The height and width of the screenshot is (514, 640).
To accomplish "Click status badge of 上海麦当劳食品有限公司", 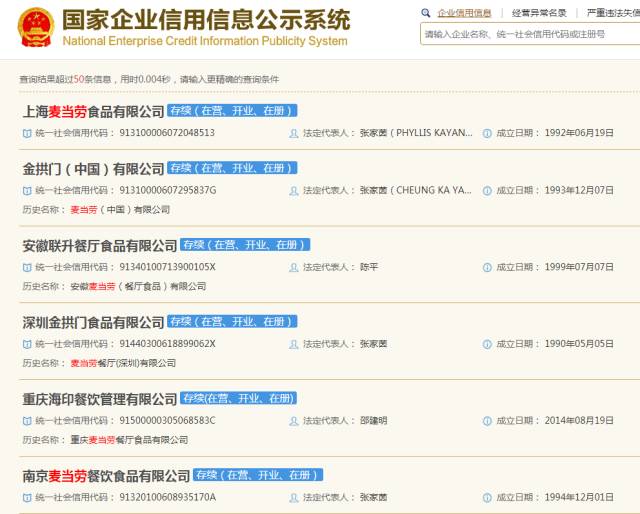I will click(232, 111).
